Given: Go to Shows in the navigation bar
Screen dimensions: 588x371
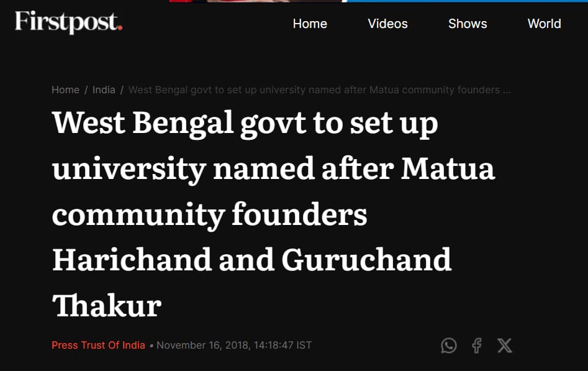Looking at the screenshot, I should pos(468,24).
